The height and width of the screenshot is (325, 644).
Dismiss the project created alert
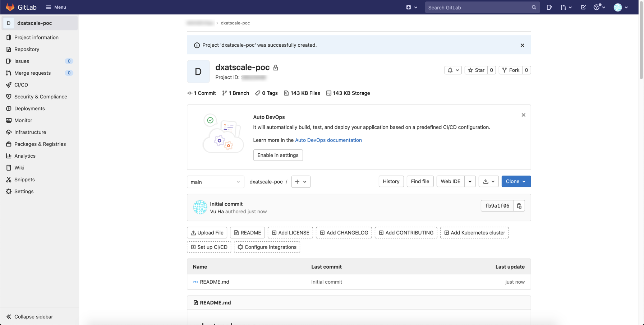click(522, 45)
